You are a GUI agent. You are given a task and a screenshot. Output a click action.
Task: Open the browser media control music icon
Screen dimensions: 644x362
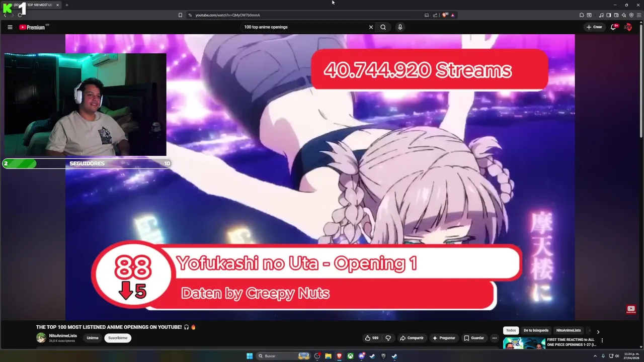pyautogui.click(x=601, y=15)
